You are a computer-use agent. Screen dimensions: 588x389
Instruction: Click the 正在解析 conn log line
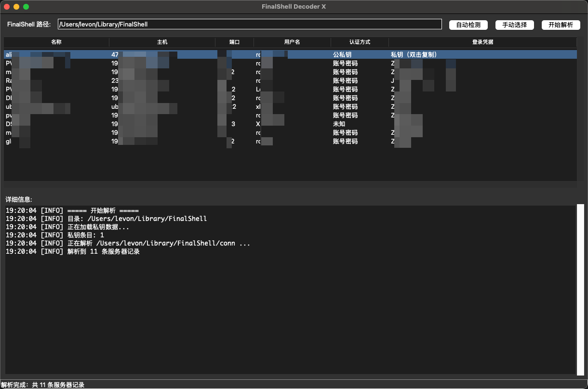click(128, 243)
